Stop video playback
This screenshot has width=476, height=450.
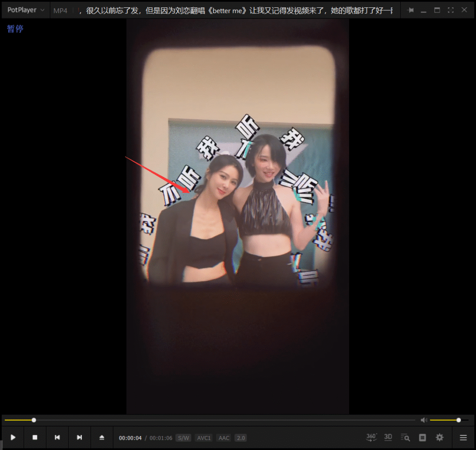tap(35, 437)
